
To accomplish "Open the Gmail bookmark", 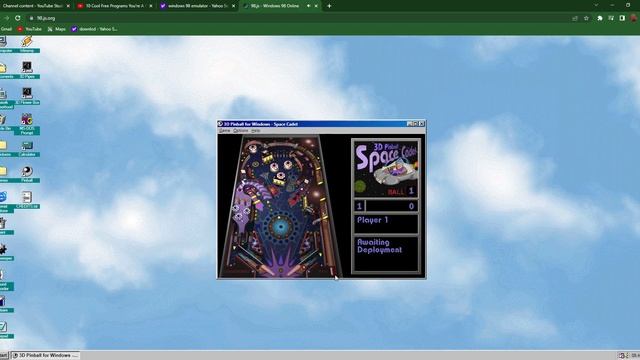I will [x=6, y=29].
